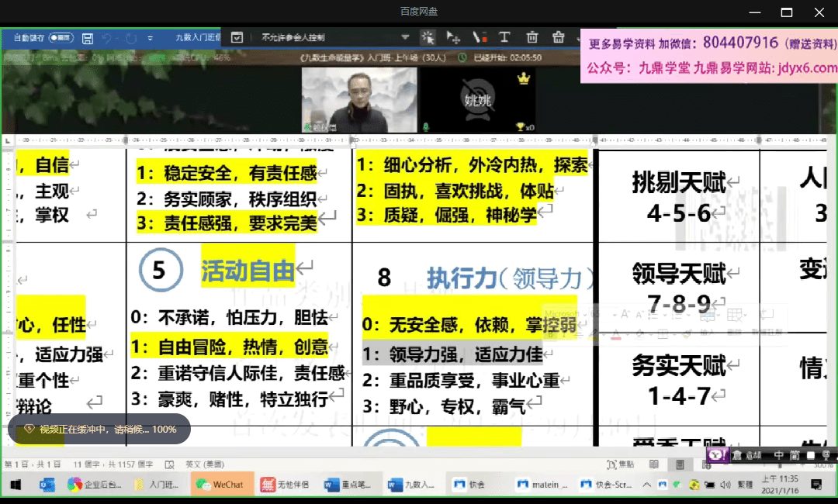The image size is (838, 504).
Task: Click the clear-all annotations bin icon
Action: [x=558, y=37]
